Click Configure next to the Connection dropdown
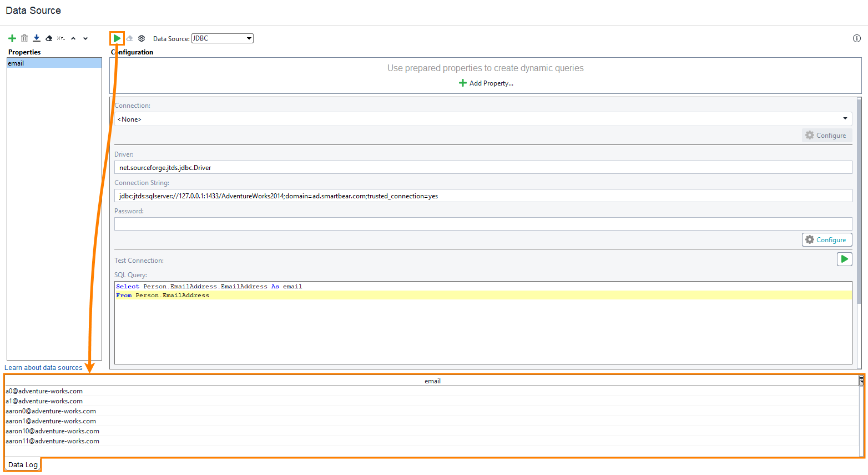This screenshot has width=868, height=475. [826, 135]
